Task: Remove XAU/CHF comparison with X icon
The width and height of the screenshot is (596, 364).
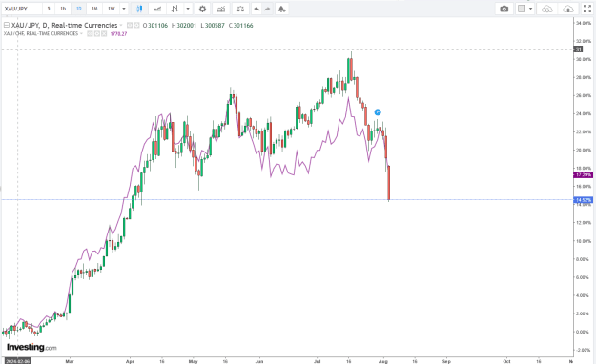Action: 104,33
